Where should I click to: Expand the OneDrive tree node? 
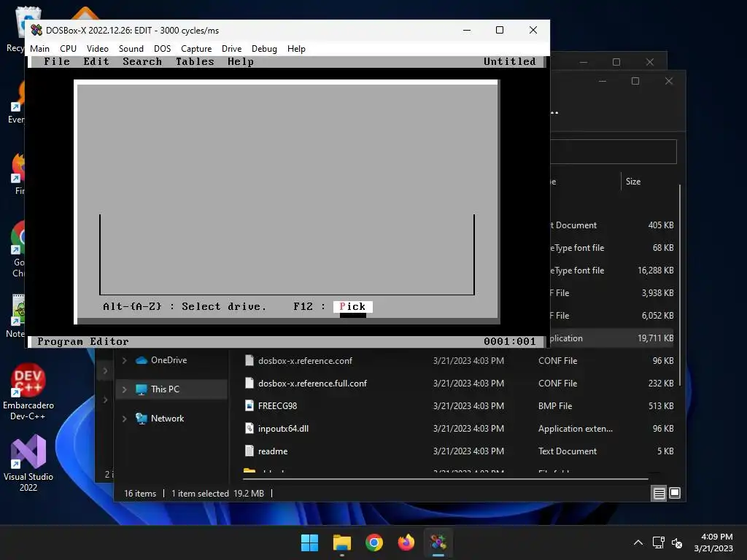(x=124, y=360)
